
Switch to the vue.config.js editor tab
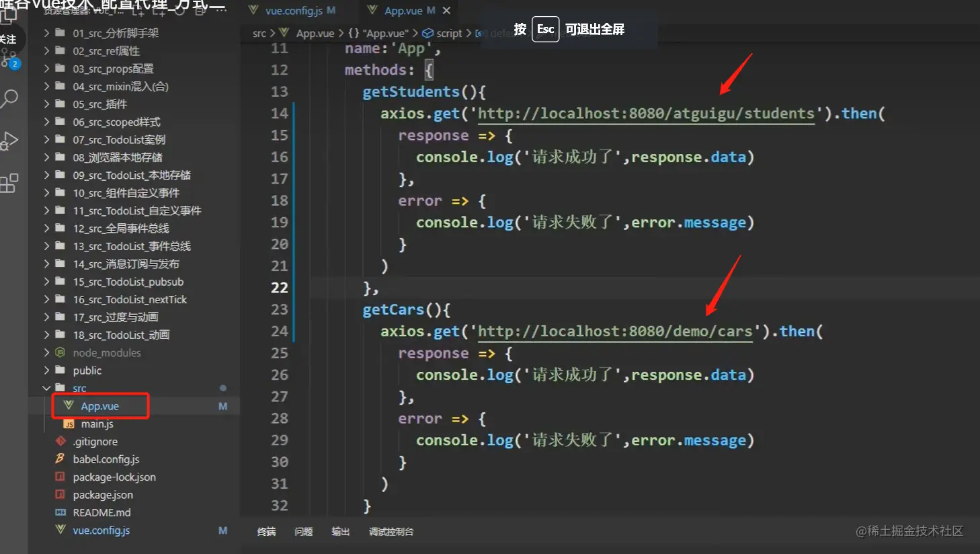pyautogui.click(x=292, y=11)
